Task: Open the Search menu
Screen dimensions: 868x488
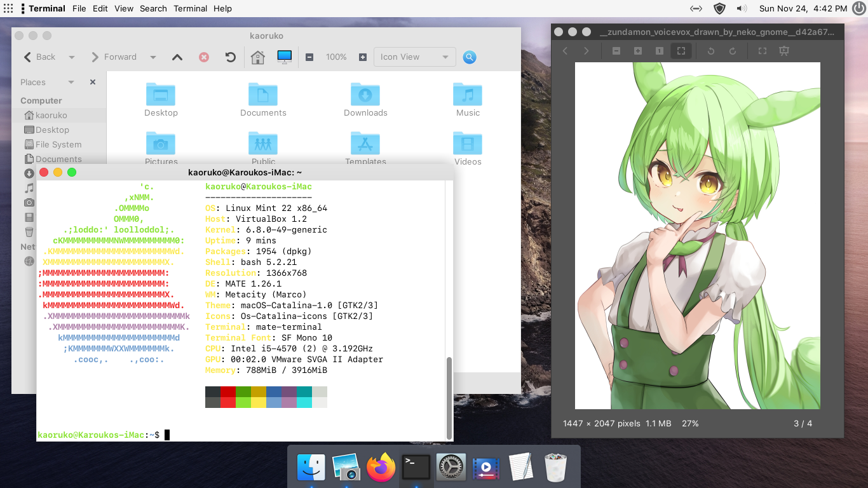Action: pyautogui.click(x=153, y=8)
